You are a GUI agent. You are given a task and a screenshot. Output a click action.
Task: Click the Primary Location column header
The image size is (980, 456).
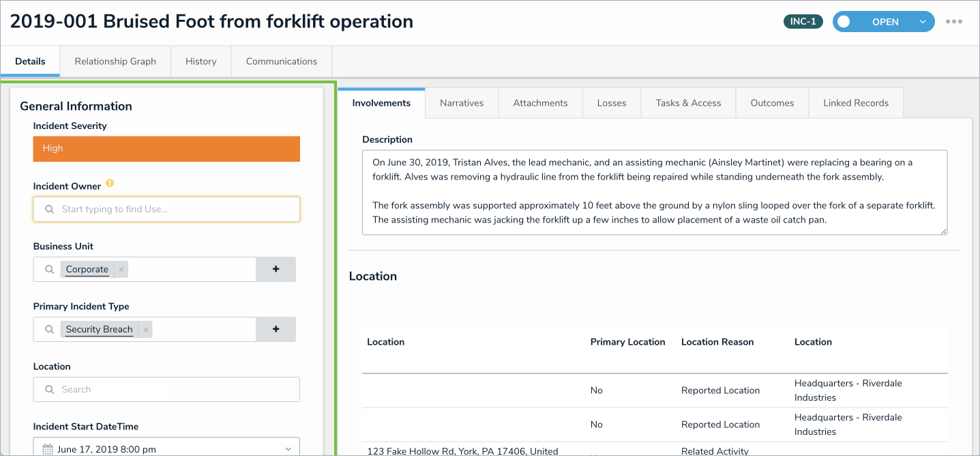(627, 342)
